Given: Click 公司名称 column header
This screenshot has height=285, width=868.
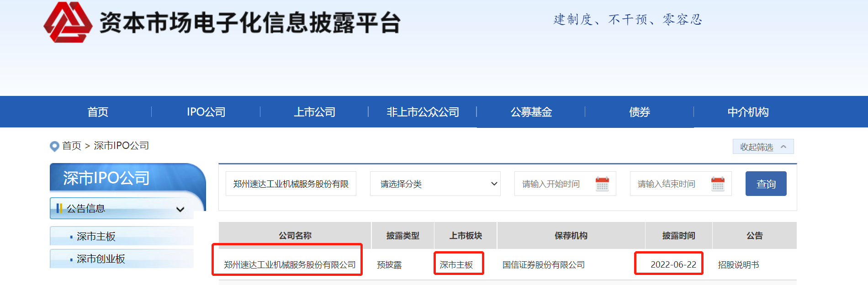Looking at the screenshot, I should 295,236.
